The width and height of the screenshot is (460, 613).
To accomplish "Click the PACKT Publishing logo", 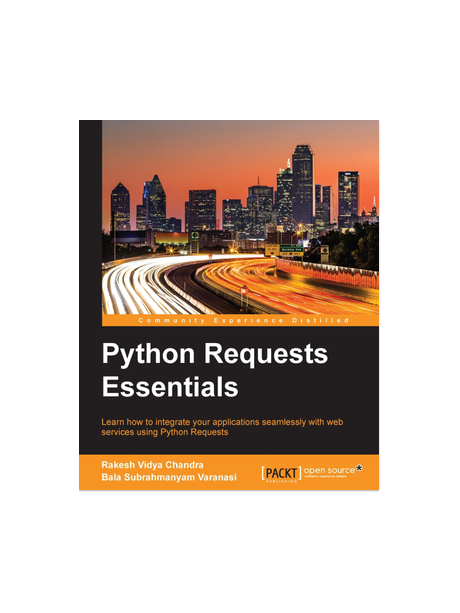I will (x=281, y=473).
